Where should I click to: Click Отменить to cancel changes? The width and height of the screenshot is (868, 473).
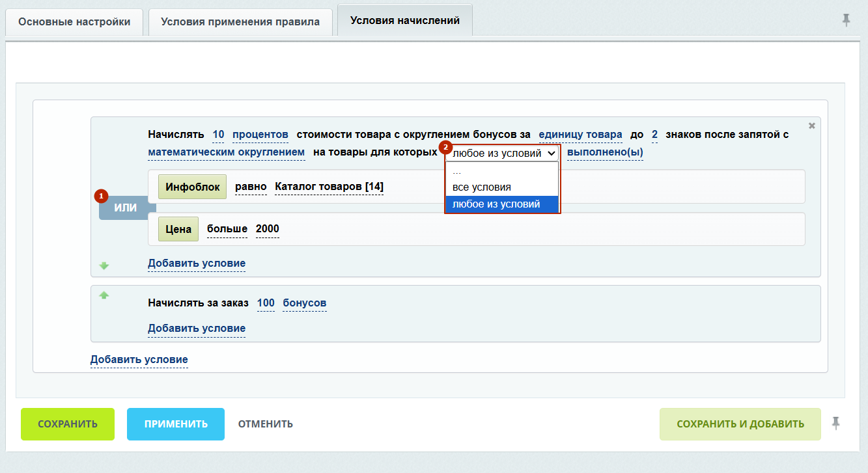point(265,424)
